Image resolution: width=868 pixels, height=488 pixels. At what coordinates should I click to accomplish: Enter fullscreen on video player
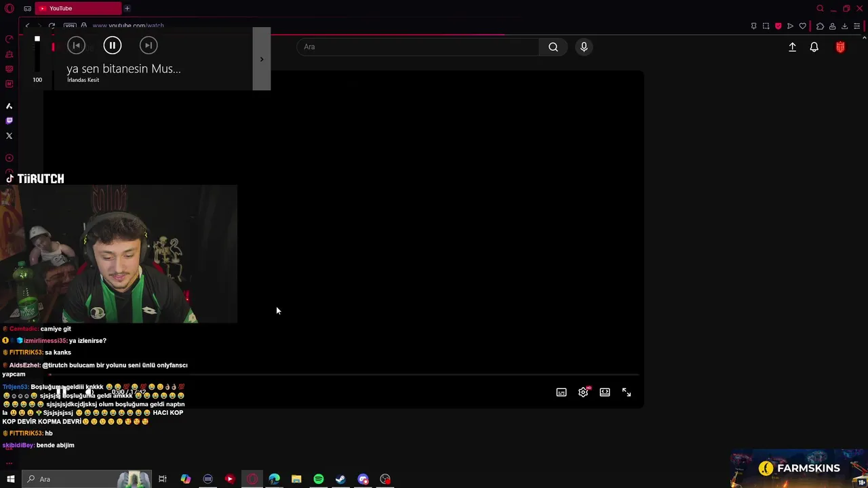(627, 392)
